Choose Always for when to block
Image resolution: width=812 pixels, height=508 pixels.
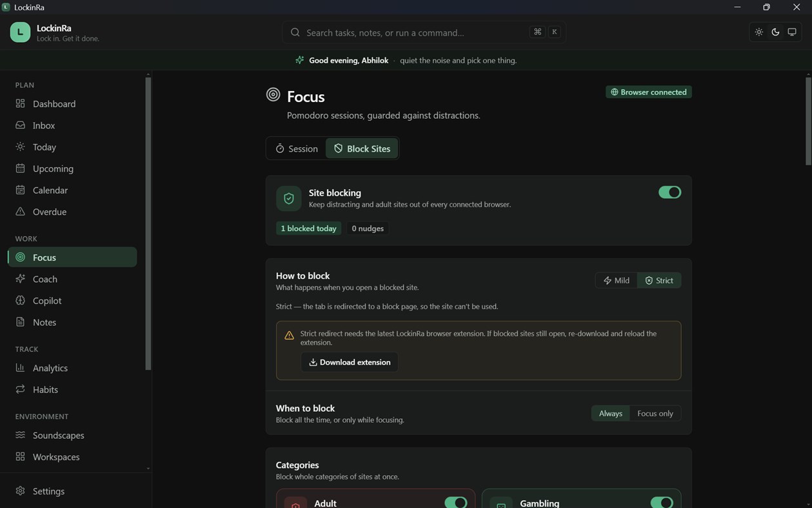(x=610, y=413)
